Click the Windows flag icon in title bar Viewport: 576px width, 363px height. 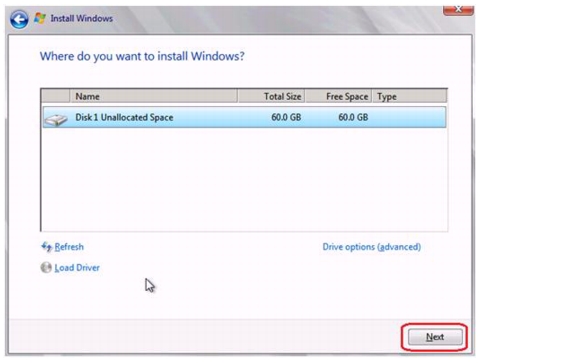[40, 18]
